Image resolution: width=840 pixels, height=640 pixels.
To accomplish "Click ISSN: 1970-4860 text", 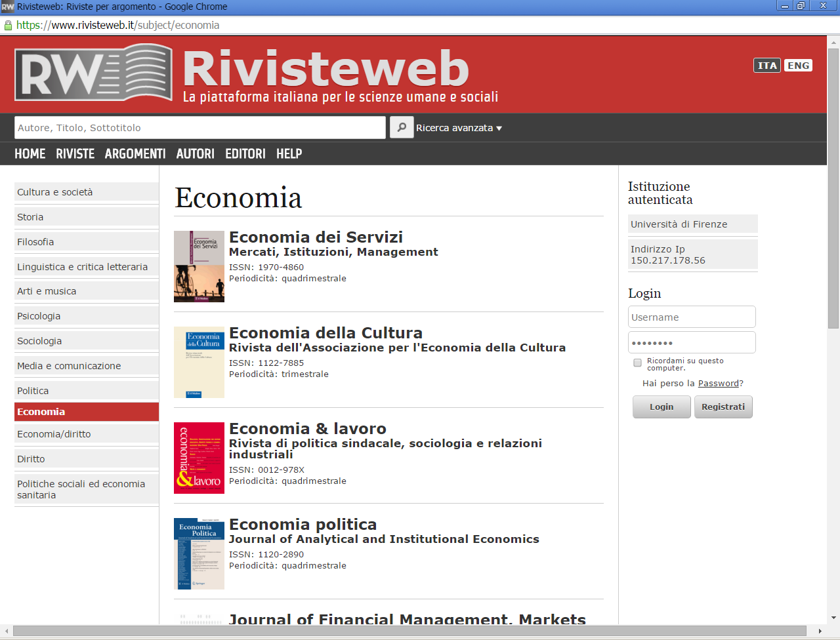I will 266,268.
